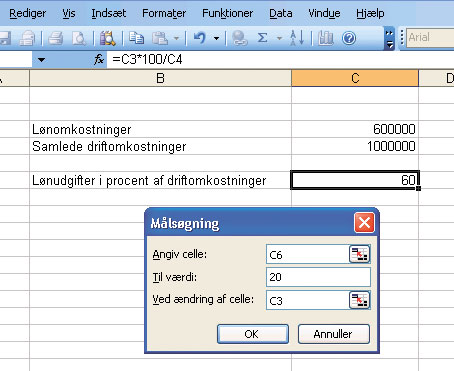The width and height of the screenshot is (454, 371).
Task: Open the Toolbar Options chevron
Action: (x=389, y=38)
